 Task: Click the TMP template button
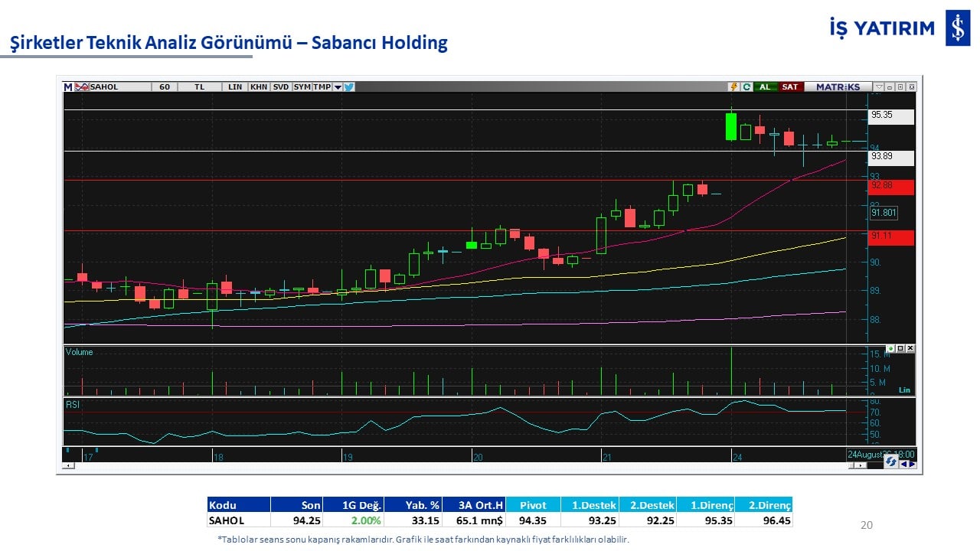click(322, 87)
